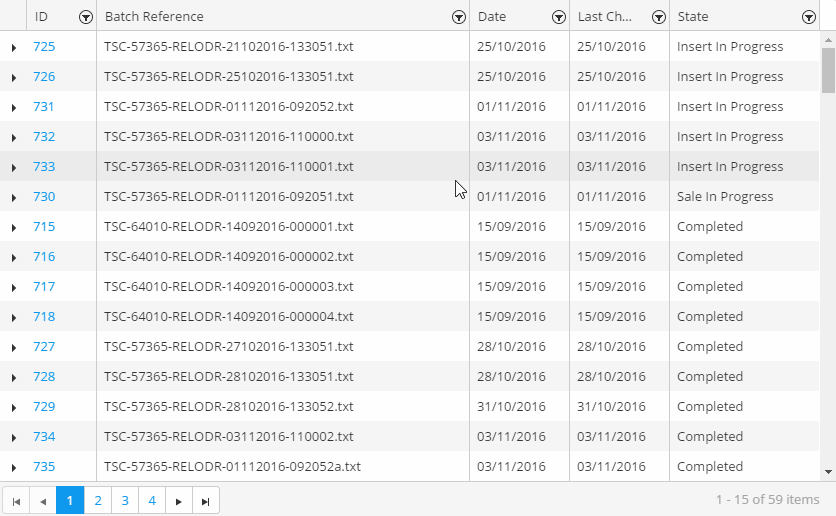This screenshot has height=516, width=836.
Task: Switch to page 2
Action: [x=97, y=501]
